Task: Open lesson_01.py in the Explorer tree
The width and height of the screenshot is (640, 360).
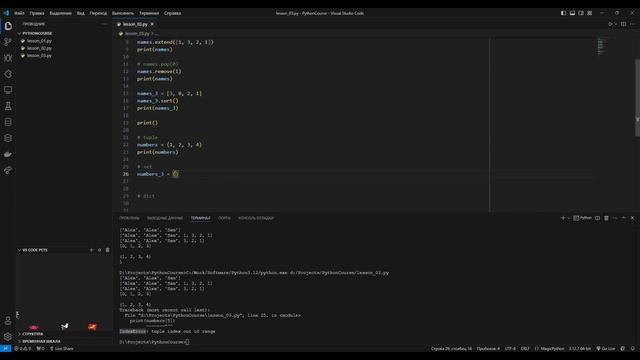Action: pyautogui.click(x=39, y=41)
